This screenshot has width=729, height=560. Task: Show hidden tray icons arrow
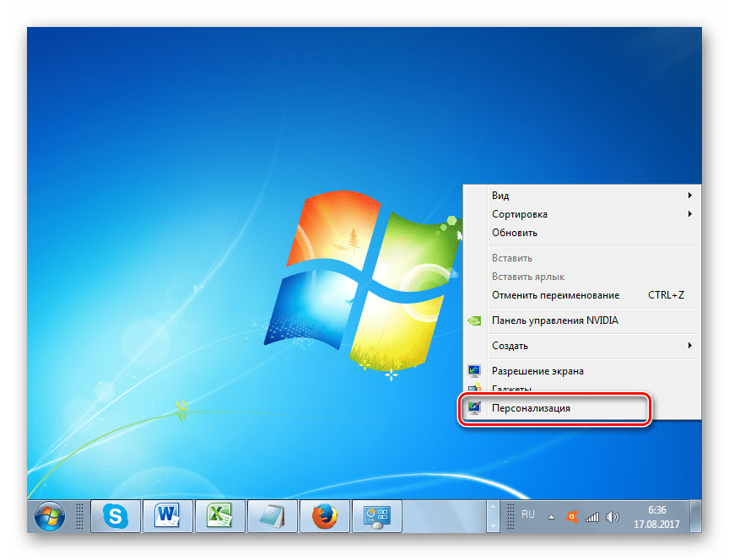551,517
